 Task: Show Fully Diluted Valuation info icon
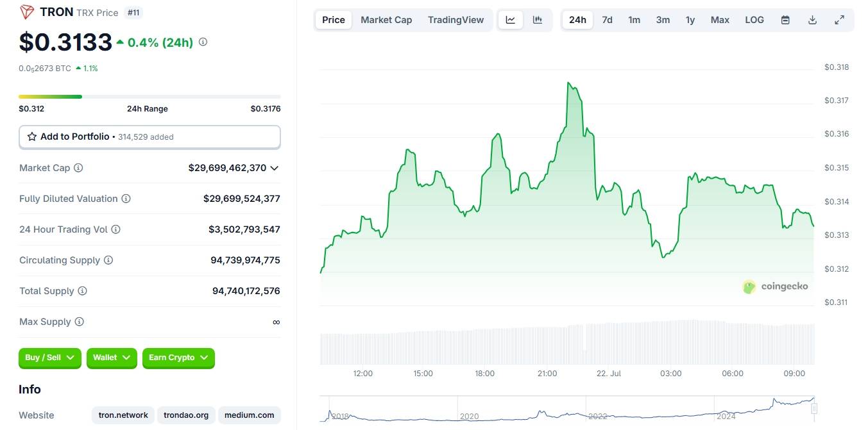pos(126,199)
